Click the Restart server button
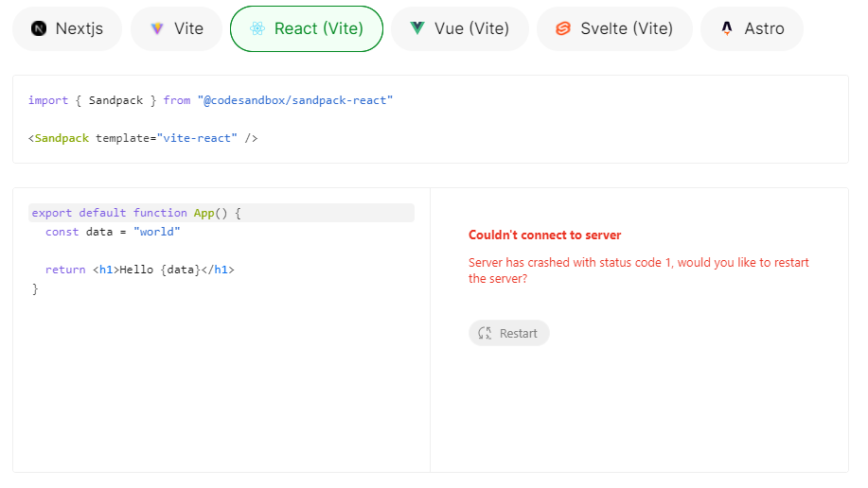The image size is (868, 488). pyautogui.click(x=508, y=333)
